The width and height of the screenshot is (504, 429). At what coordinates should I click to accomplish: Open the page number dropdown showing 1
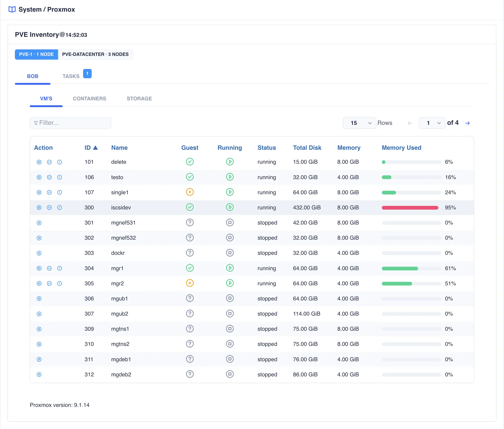pyautogui.click(x=432, y=123)
